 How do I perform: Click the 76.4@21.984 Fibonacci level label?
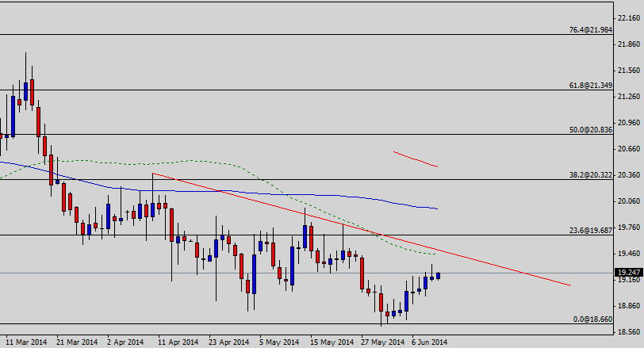[x=591, y=30]
